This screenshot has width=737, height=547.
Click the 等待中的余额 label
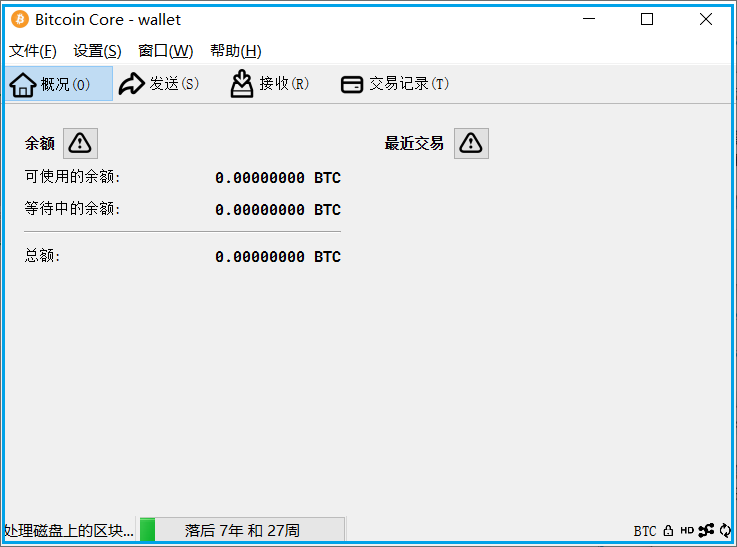[x=72, y=208]
